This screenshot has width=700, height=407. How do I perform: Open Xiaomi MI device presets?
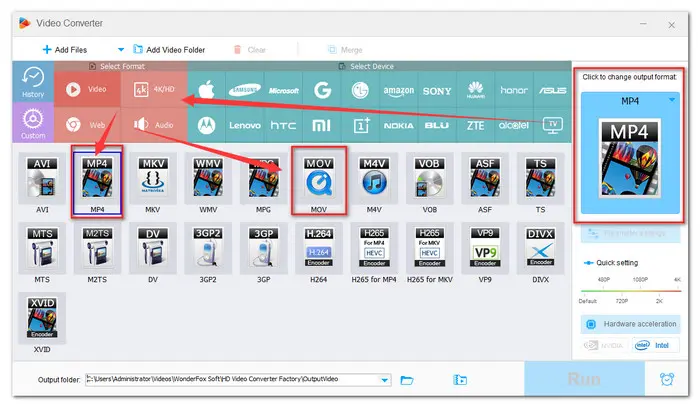(322, 125)
